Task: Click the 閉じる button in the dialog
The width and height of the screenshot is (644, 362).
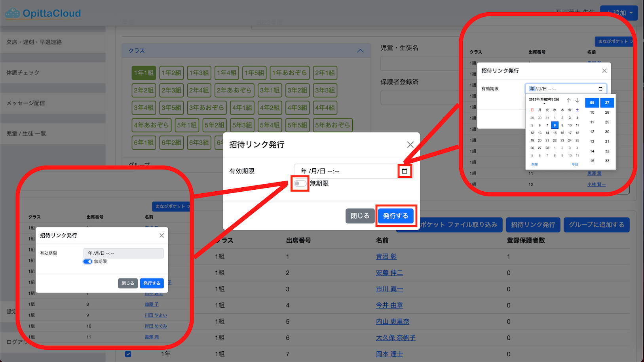Action: point(360,216)
